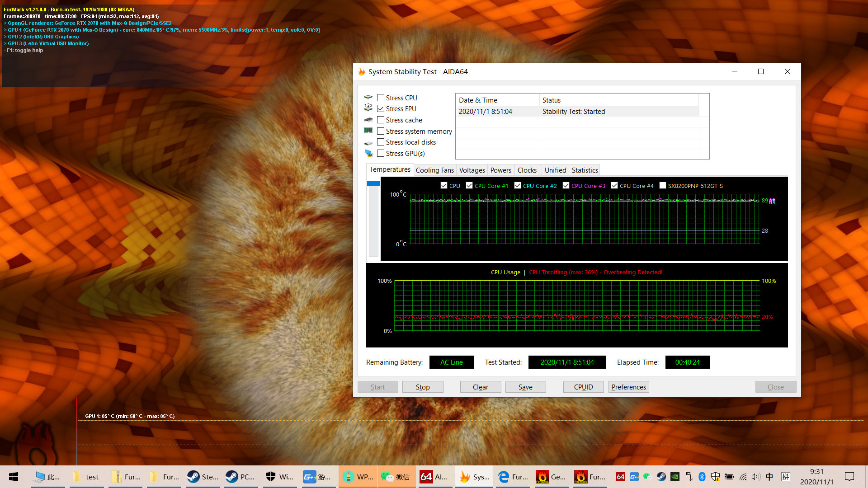Open CPUID panel button
The width and height of the screenshot is (868, 488).
coord(583,387)
